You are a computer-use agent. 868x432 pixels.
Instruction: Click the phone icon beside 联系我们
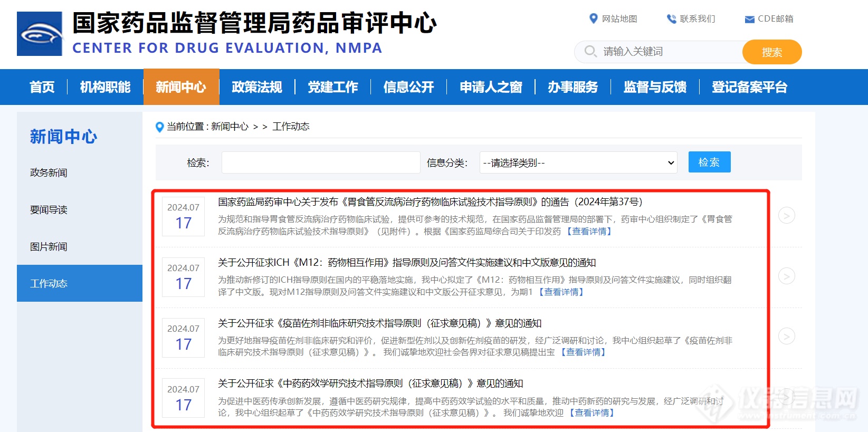pyautogui.click(x=671, y=19)
